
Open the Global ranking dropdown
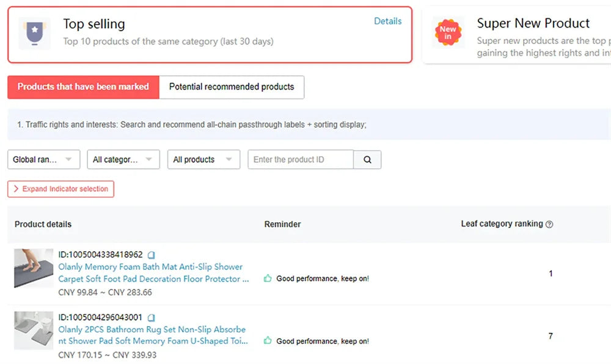click(43, 159)
